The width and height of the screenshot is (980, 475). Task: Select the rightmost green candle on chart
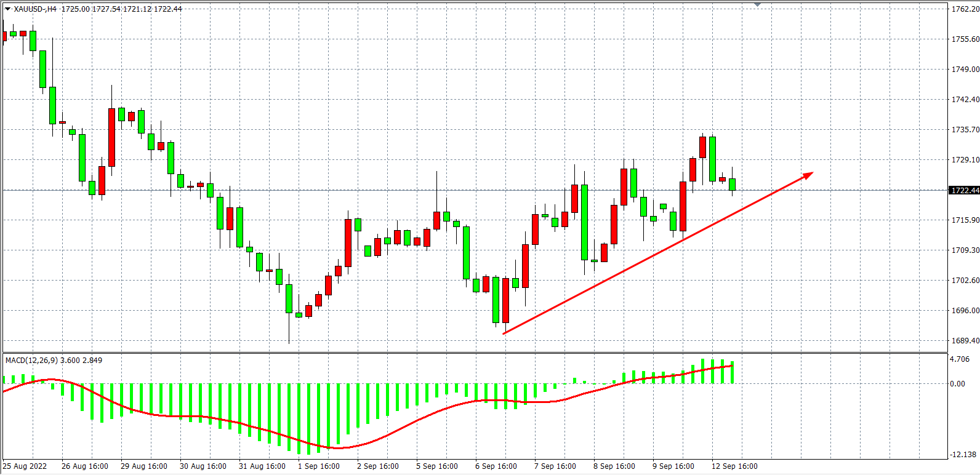pos(732,185)
